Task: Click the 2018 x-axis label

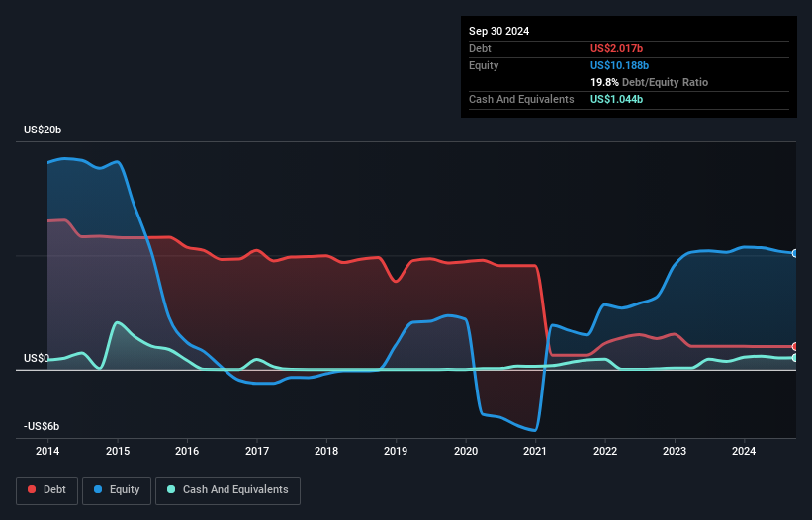Action: [x=326, y=451]
